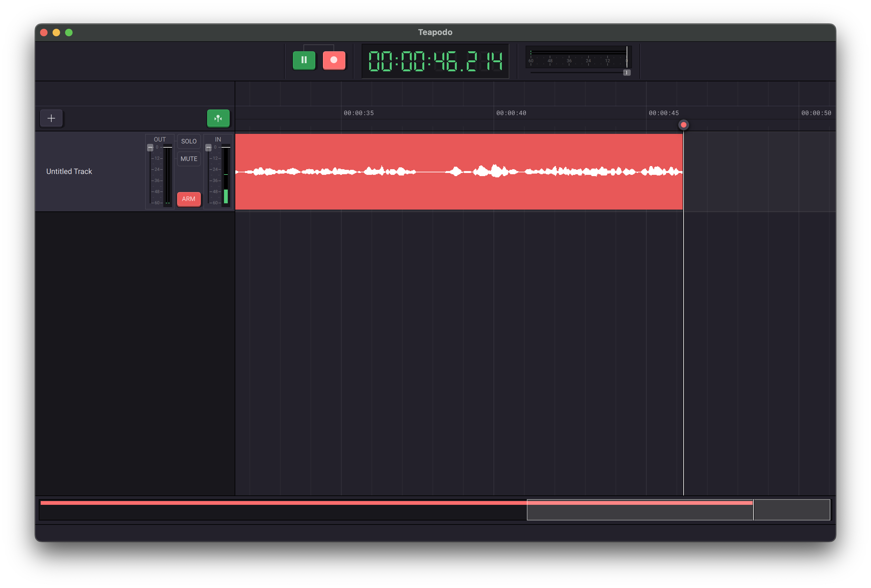Click the timecode display 00:00:46

(x=435, y=61)
